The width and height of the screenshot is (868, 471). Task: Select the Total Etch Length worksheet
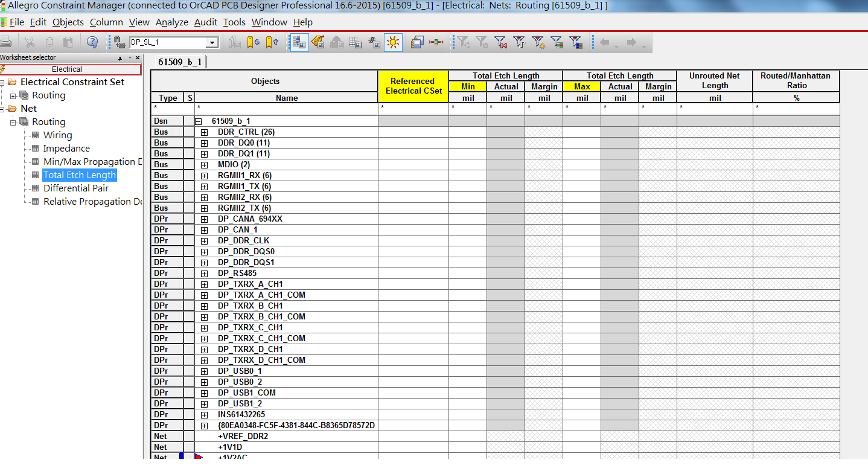coord(79,175)
